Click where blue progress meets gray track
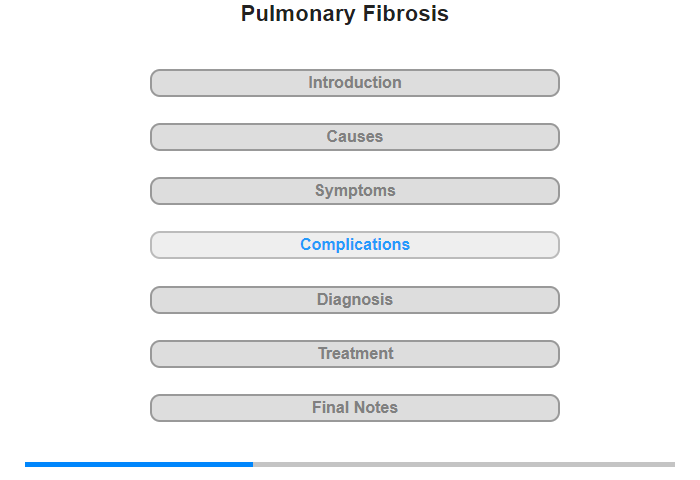This screenshot has width=700, height=480. (253, 464)
